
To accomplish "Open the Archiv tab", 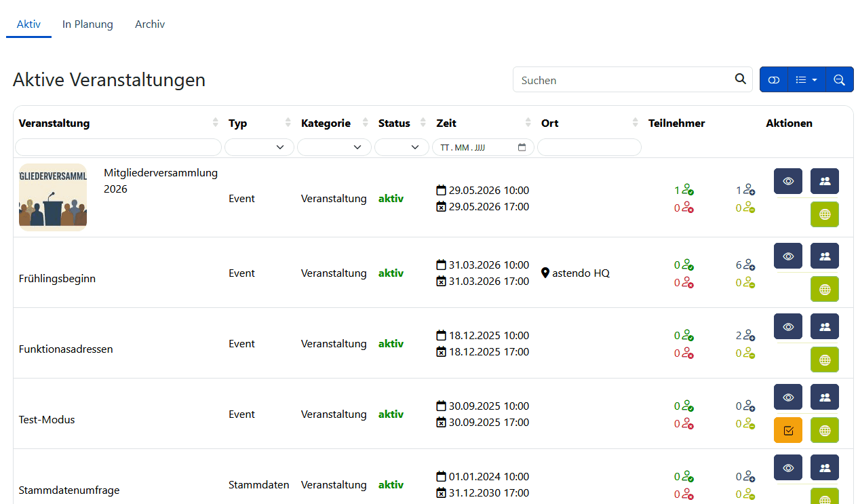I will 150,24.
